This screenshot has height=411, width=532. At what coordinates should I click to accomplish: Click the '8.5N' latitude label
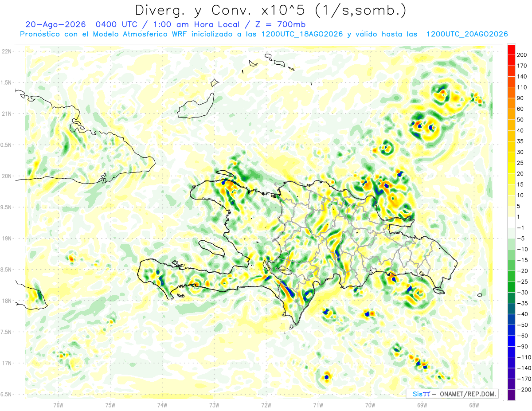6,270
